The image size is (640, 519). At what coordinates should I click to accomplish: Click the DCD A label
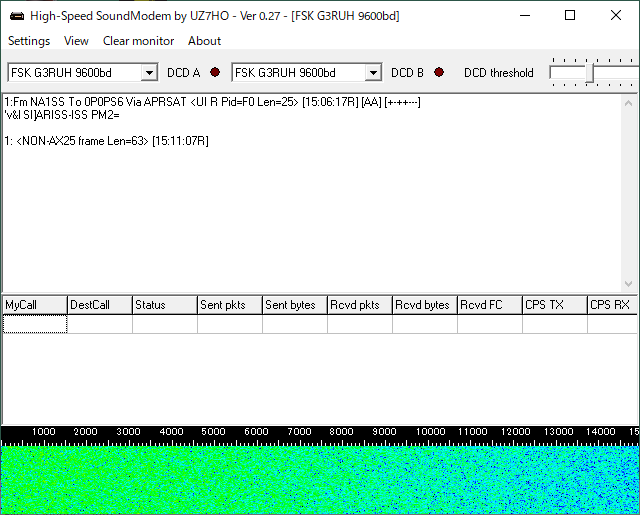click(184, 73)
